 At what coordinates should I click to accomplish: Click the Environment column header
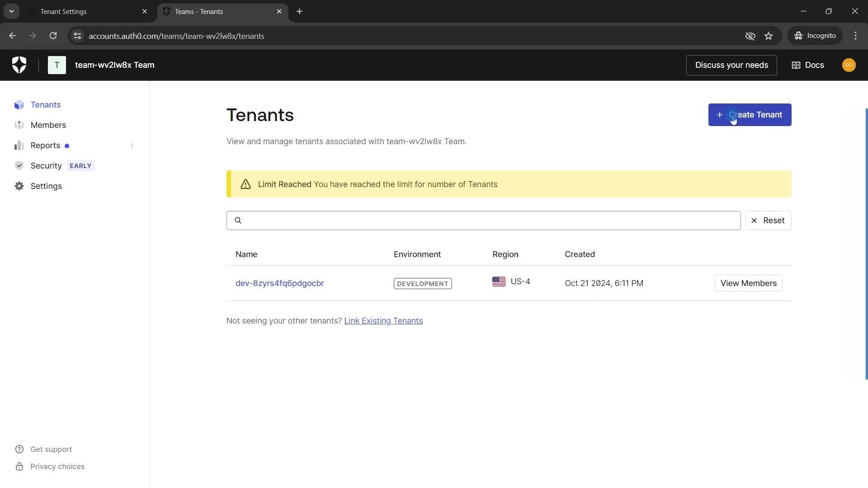(x=417, y=254)
